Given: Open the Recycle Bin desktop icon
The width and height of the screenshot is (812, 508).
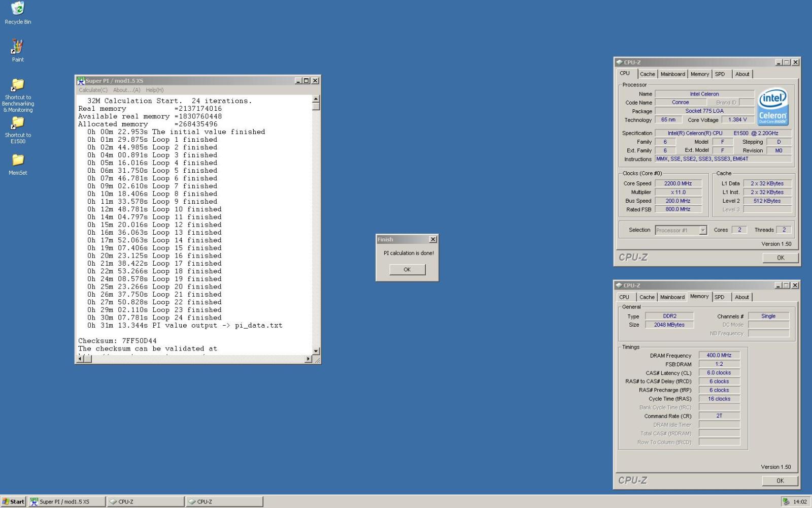Looking at the screenshot, I should pos(18,13).
